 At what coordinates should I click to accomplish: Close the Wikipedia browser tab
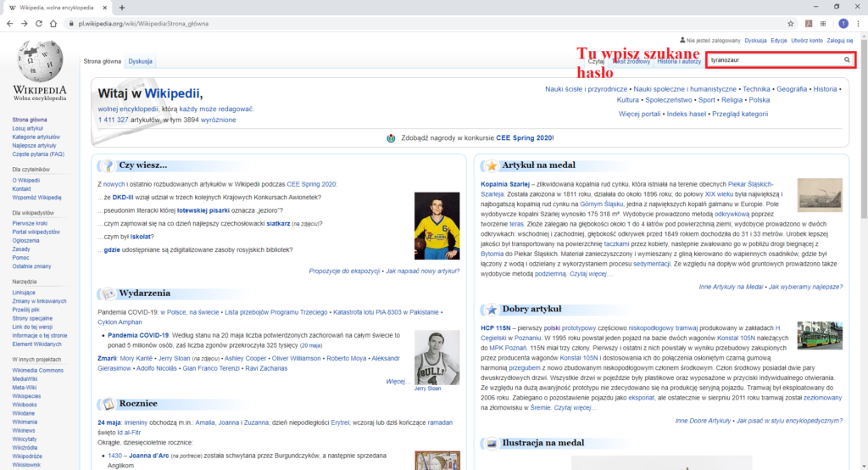104,8
